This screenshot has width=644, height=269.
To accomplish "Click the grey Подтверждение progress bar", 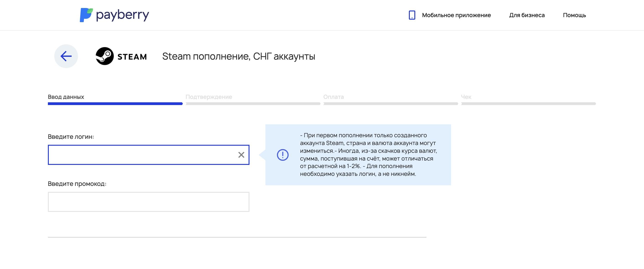I will coord(253,104).
